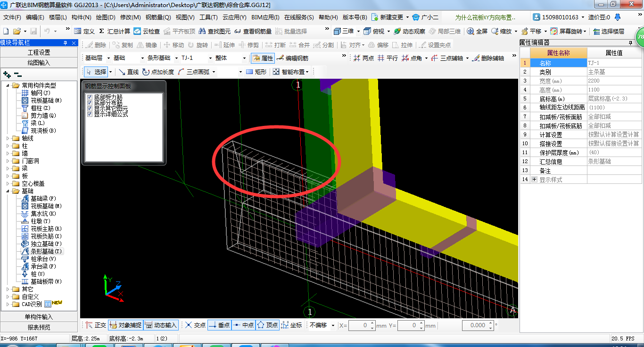Expand 轴线 tree folder
The image size is (644, 347).
(8, 139)
